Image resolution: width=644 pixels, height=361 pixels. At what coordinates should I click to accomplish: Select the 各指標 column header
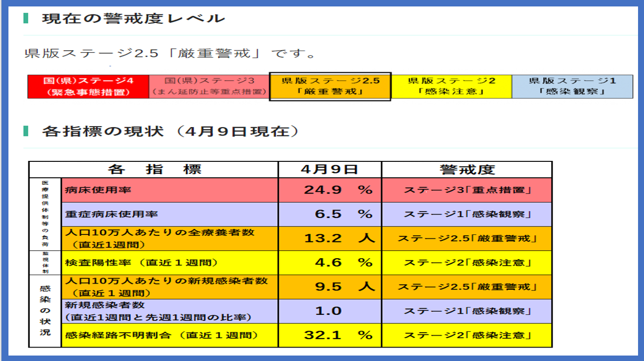point(154,169)
